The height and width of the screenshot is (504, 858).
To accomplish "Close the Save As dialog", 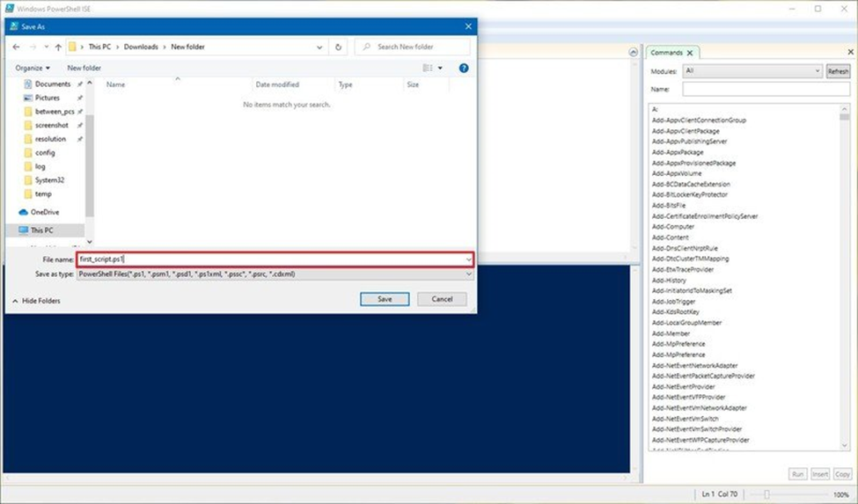I will [468, 26].
